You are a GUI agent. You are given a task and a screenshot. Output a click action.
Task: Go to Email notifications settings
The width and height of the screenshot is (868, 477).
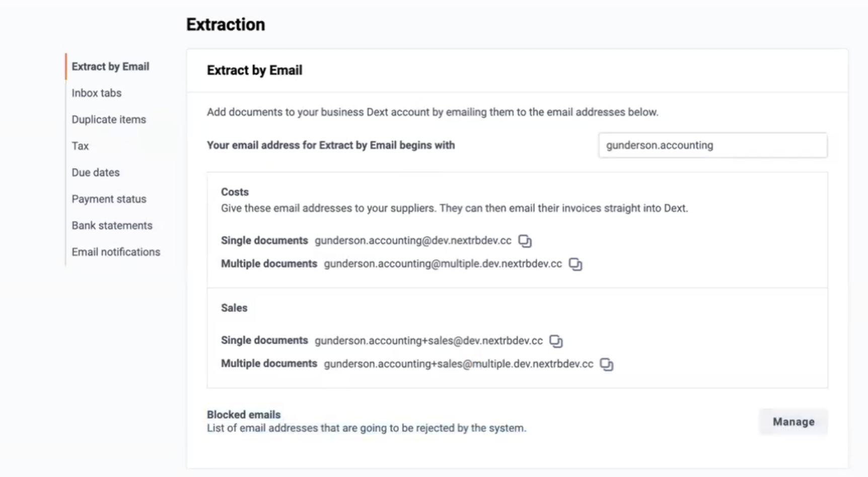pyautogui.click(x=116, y=252)
